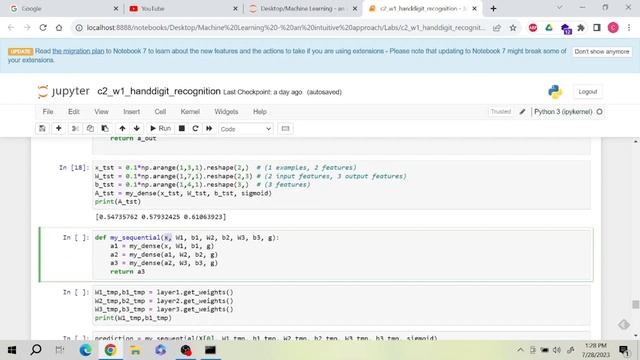This screenshot has width=640, height=360.
Task: Paste cells below with the clipboard icon
Action: 105,129
